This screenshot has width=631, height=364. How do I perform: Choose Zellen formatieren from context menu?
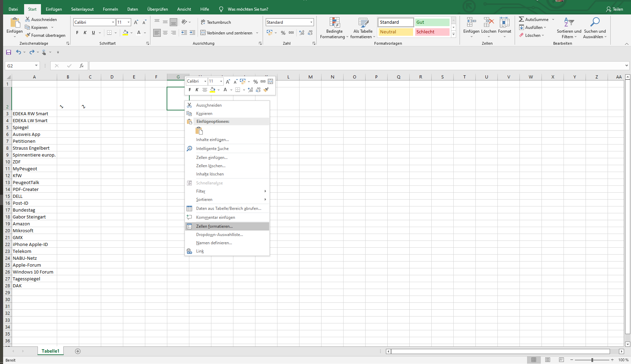pyautogui.click(x=227, y=226)
